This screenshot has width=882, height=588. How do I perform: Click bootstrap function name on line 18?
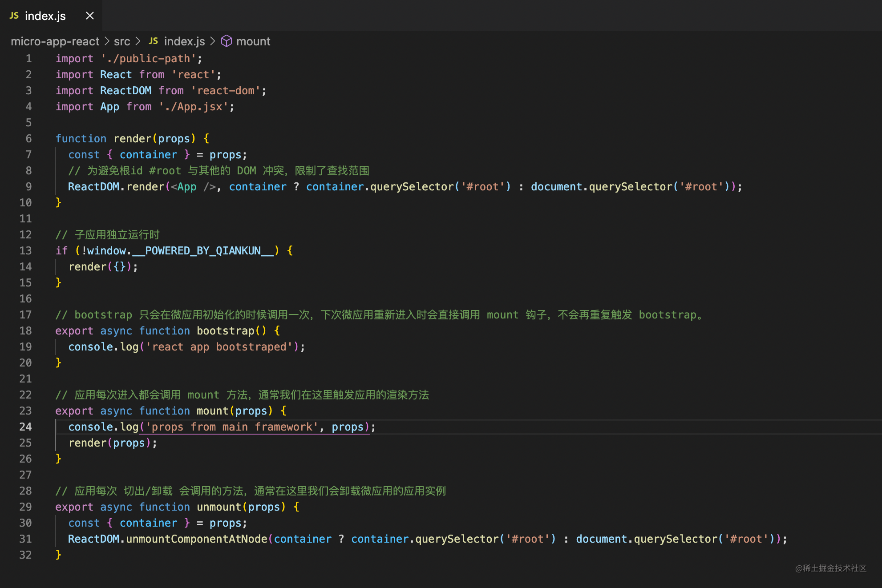click(x=225, y=331)
